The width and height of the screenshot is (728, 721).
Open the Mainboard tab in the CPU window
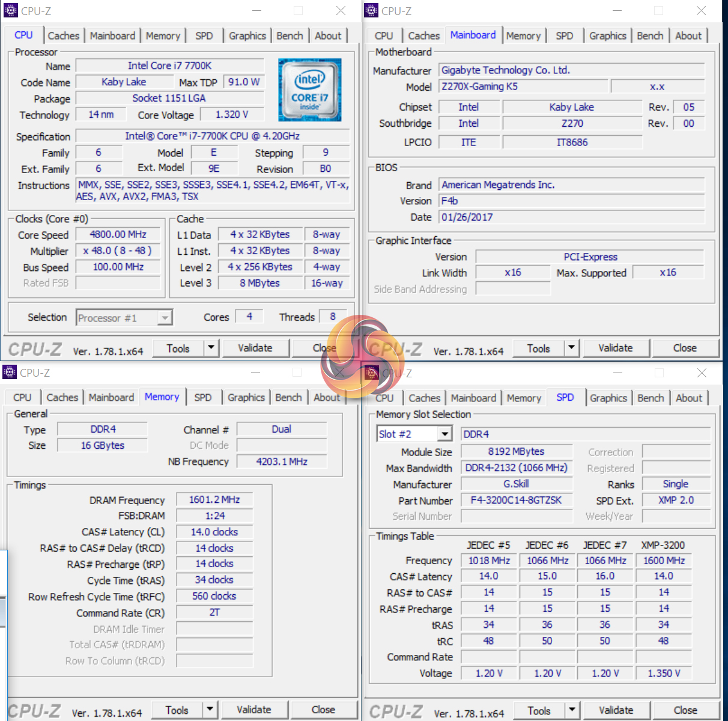point(112,36)
